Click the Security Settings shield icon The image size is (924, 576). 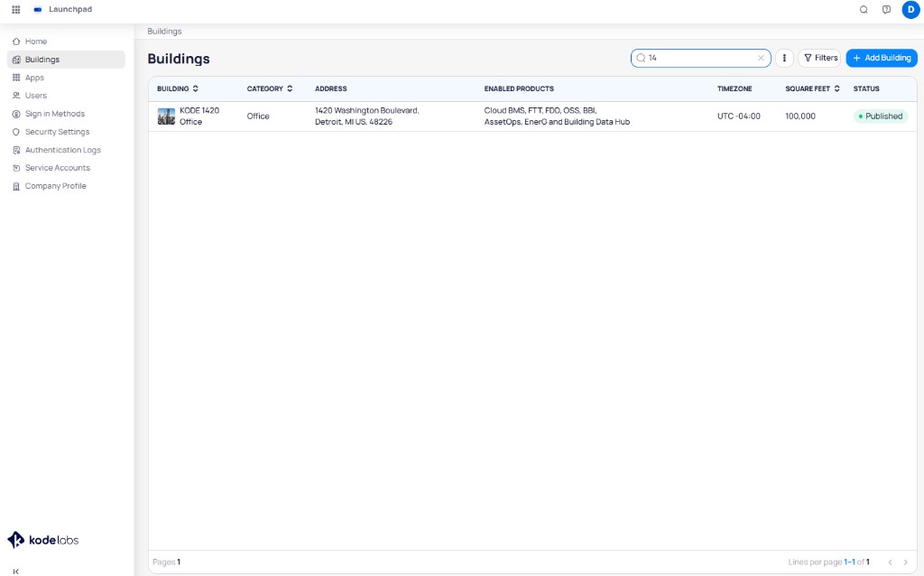(16, 132)
